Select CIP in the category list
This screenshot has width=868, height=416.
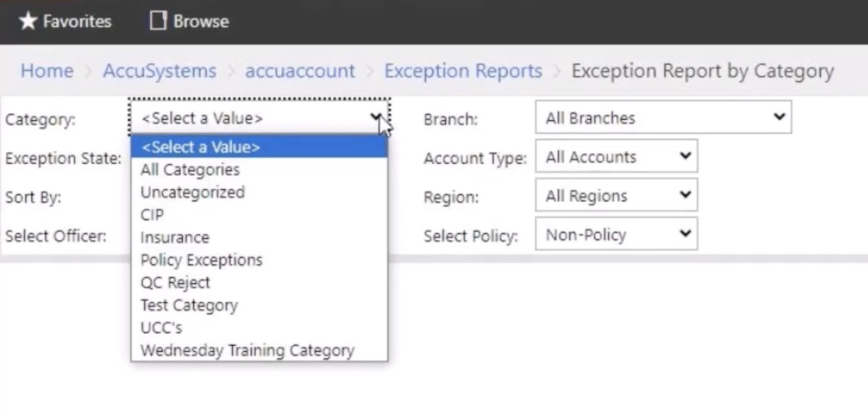click(152, 215)
